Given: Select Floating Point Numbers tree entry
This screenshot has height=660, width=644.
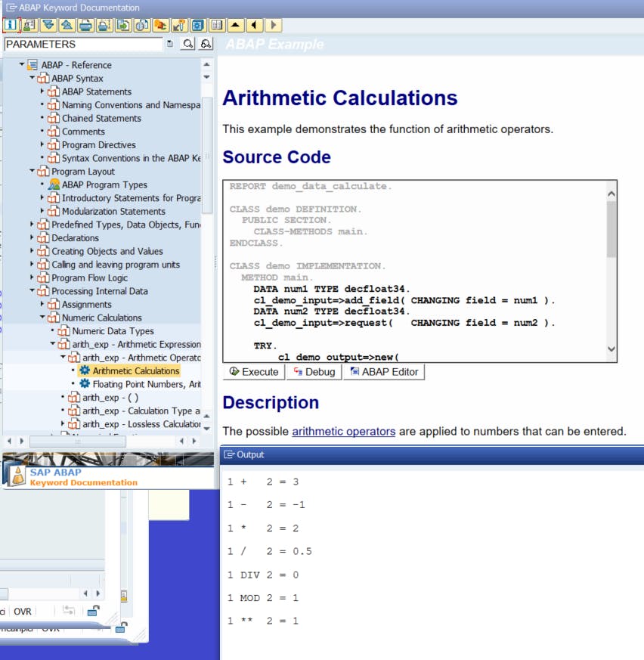Looking at the screenshot, I should [146, 384].
